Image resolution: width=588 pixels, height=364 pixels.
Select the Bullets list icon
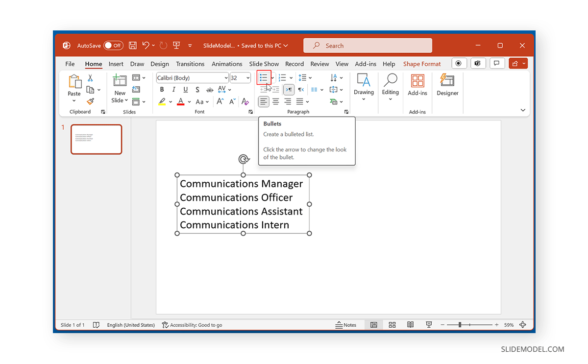pos(263,77)
